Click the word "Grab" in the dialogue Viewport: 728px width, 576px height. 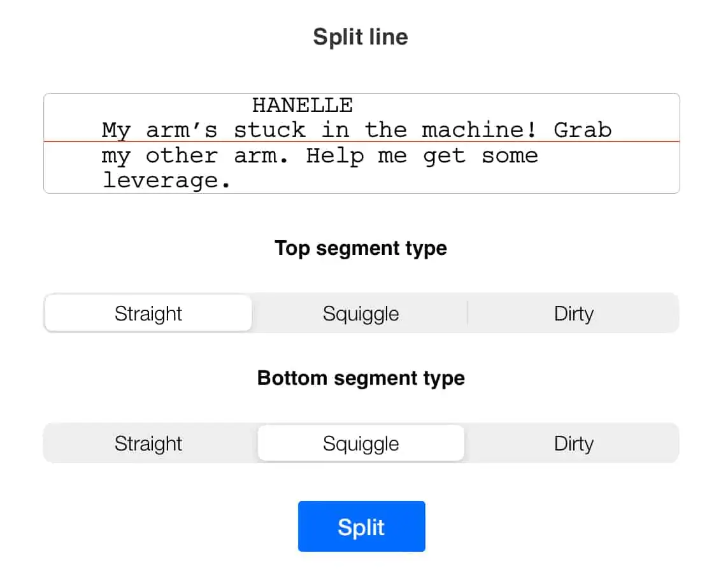(x=583, y=130)
